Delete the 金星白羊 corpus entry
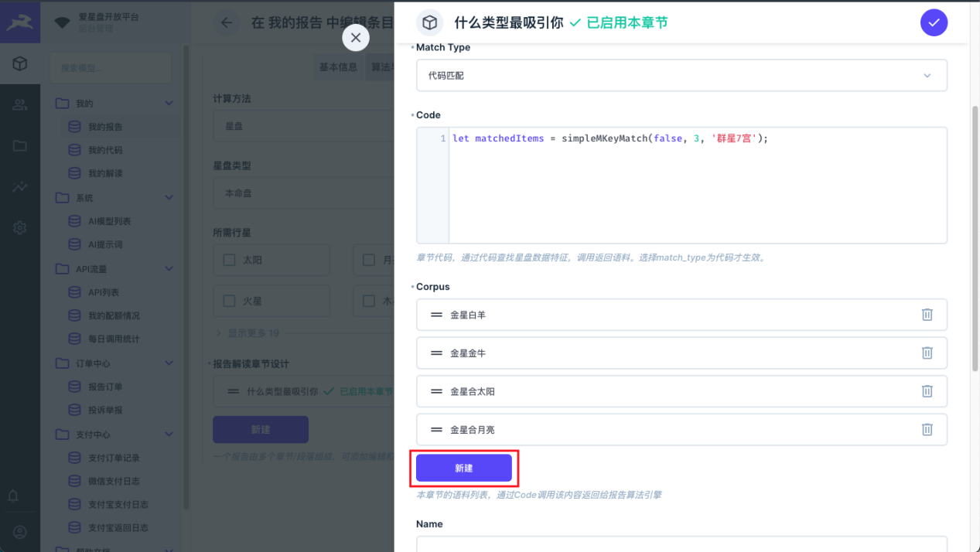The image size is (980, 552). [x=927, y=315]
